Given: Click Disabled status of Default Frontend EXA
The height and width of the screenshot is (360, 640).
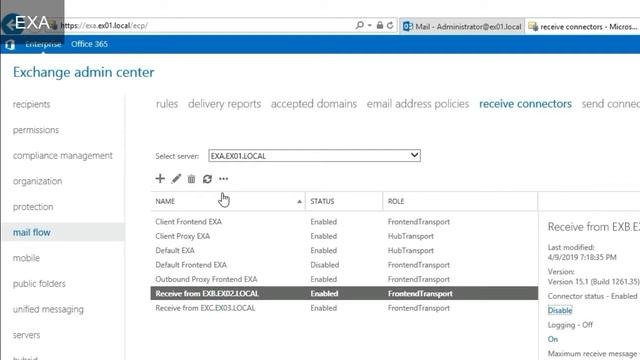Looking at the screenshot, I should [x=324, y=264].
